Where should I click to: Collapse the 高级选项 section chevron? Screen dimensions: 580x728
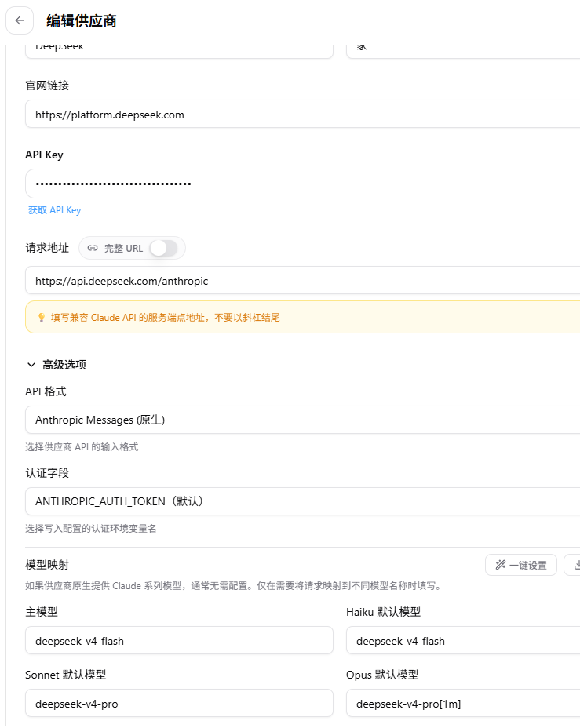[x=31, y=365]
